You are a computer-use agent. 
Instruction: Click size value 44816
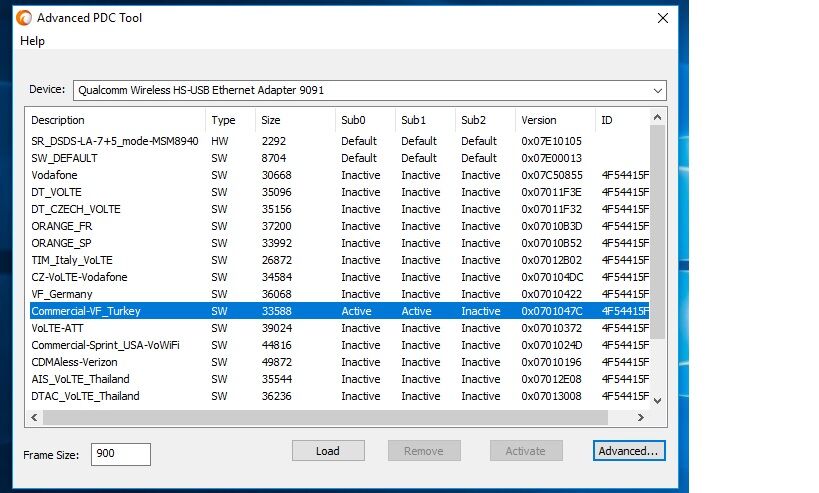[x=276, y=345]
